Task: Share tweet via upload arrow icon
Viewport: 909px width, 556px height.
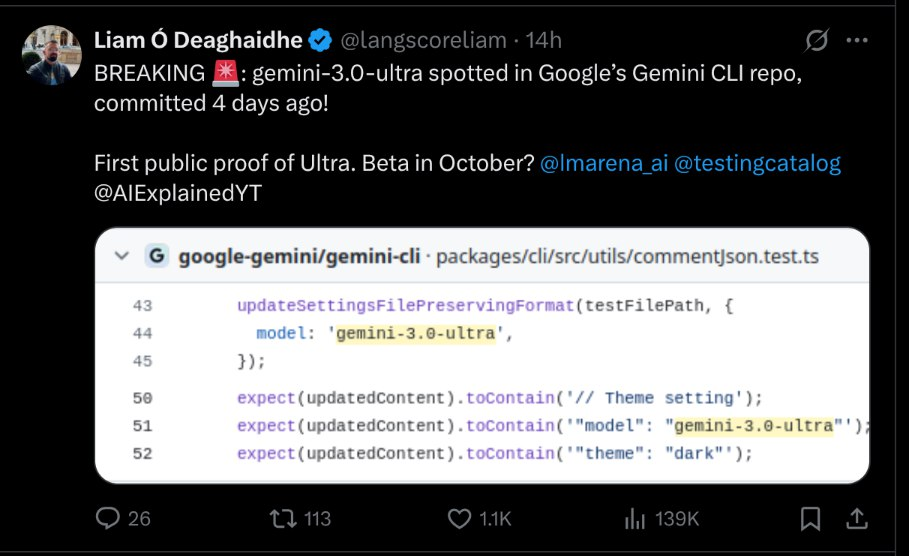Action: coord(856,518)
